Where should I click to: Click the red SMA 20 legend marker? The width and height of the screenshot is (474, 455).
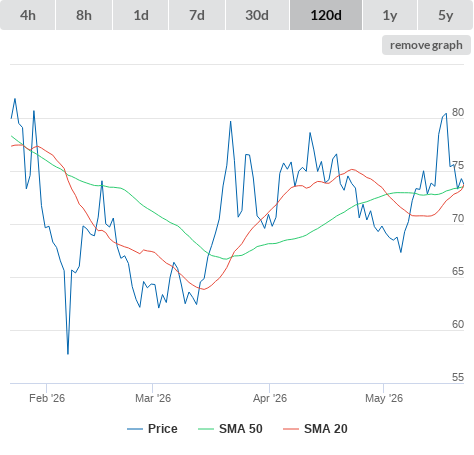click(x=291, y=429)
